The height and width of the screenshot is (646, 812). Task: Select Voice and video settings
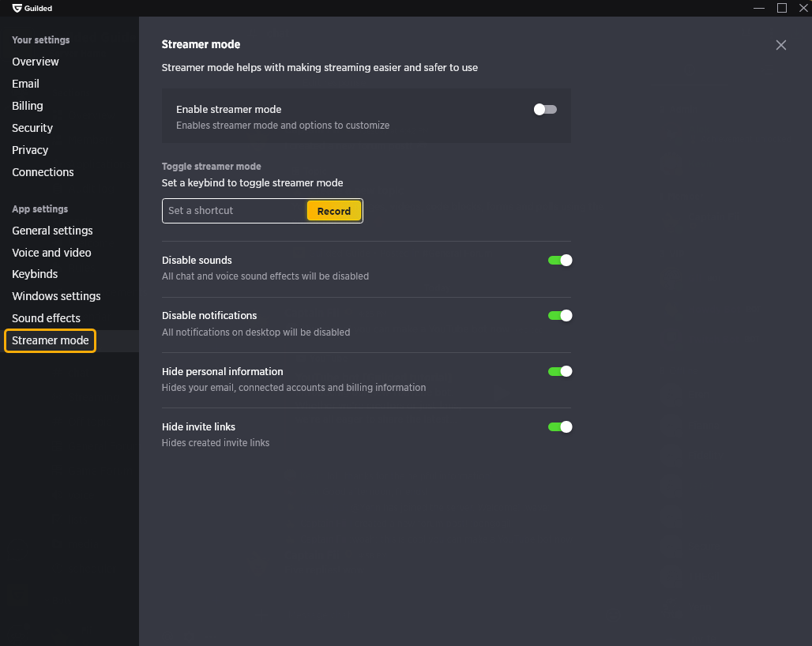pyautogui.click(x=51, y=253)
